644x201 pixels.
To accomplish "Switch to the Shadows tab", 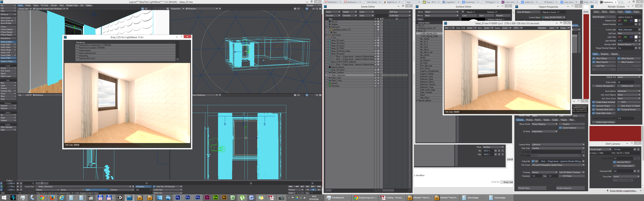I will click(604, 54).
